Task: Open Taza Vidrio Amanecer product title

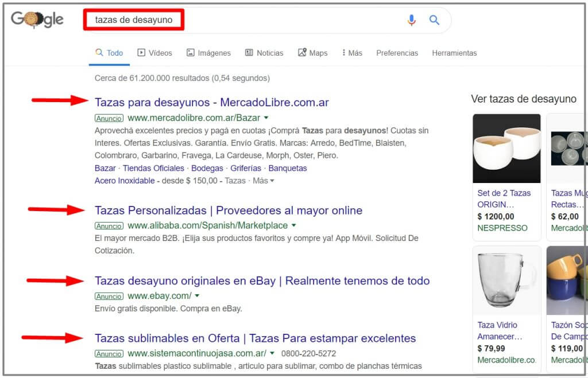Action: (x=500, y=330)
